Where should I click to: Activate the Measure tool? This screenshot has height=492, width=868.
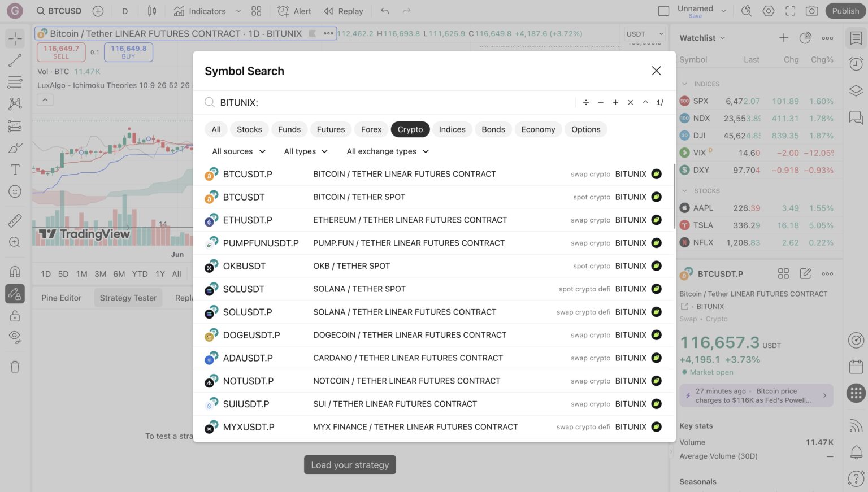15,220
